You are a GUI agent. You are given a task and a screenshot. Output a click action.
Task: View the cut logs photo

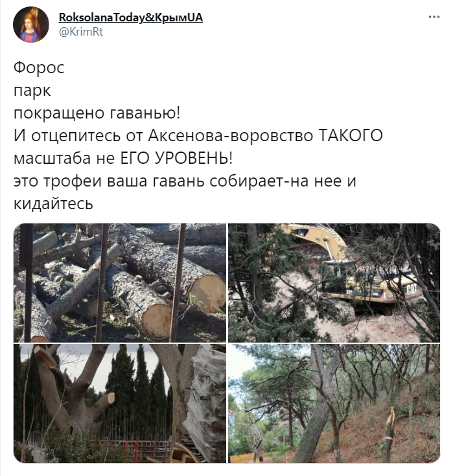[120, 282]
